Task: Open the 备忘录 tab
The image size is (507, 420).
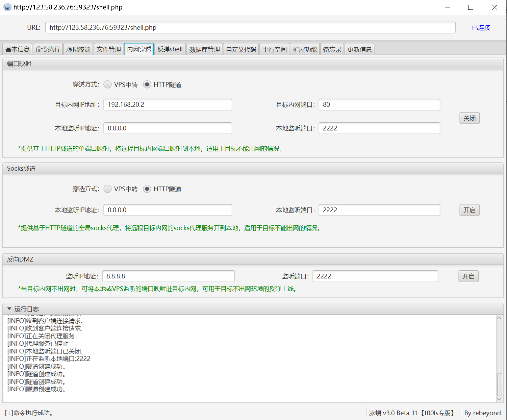Action: [332, 49]
